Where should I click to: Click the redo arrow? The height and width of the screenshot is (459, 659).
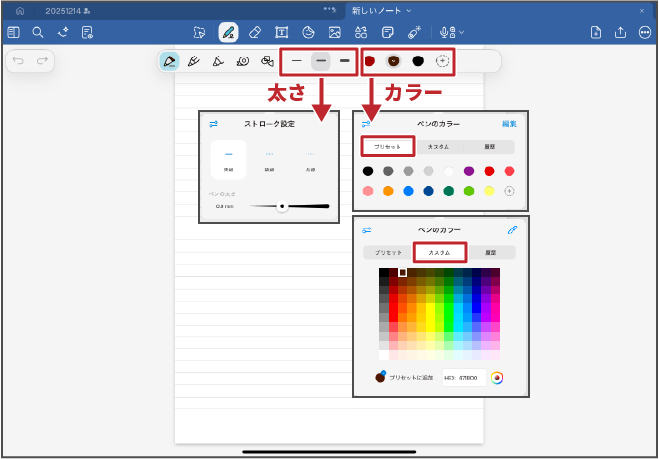pos(42,61)
